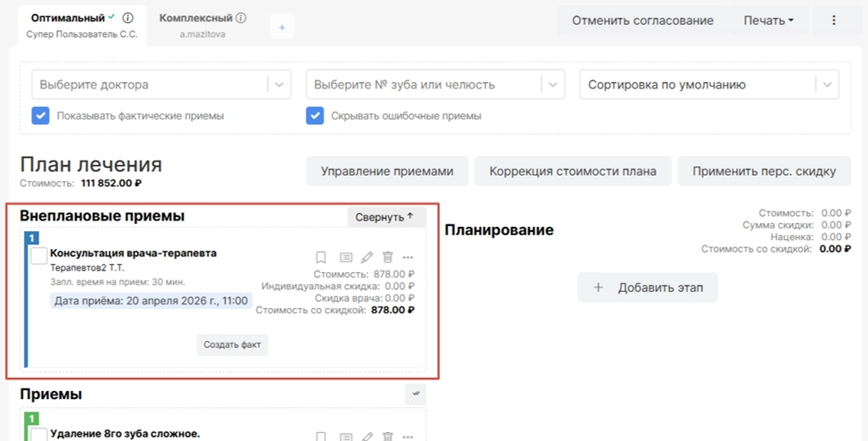Click info icon next to Комплексный tab
The image size is (868, 441).
[x=242, y=18]
